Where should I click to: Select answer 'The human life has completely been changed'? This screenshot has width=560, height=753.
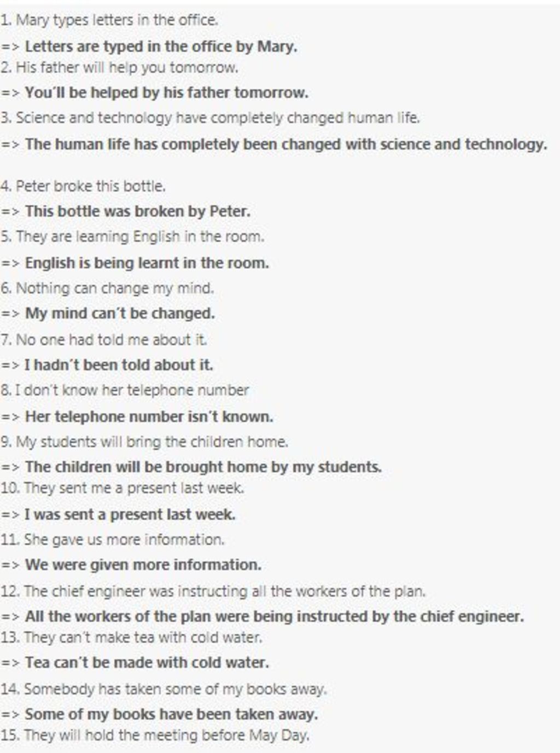click(x=286, y=144)
